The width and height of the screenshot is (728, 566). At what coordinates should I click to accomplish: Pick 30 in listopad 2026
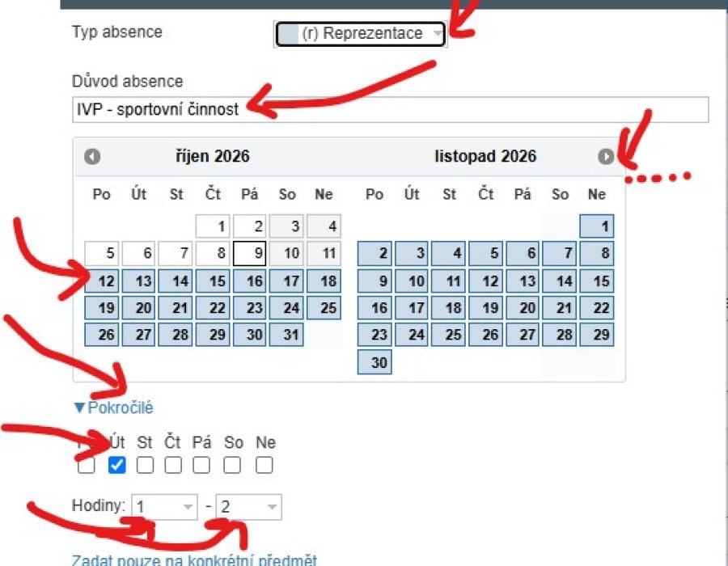point(375,362)
